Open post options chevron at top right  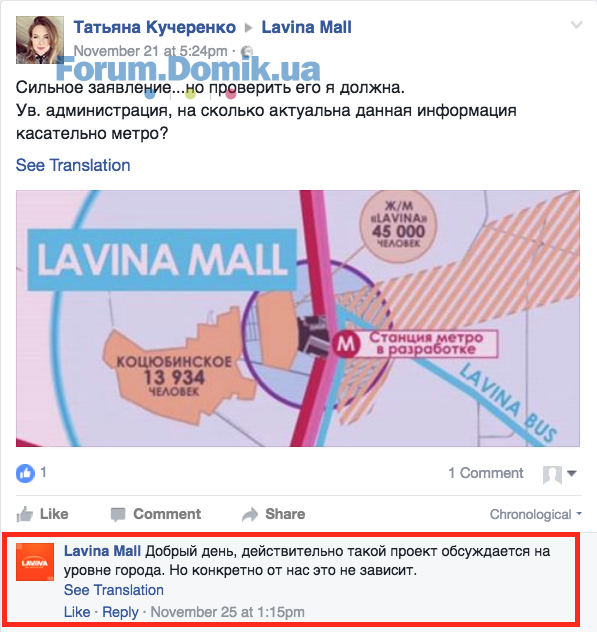tap(576, 25)
